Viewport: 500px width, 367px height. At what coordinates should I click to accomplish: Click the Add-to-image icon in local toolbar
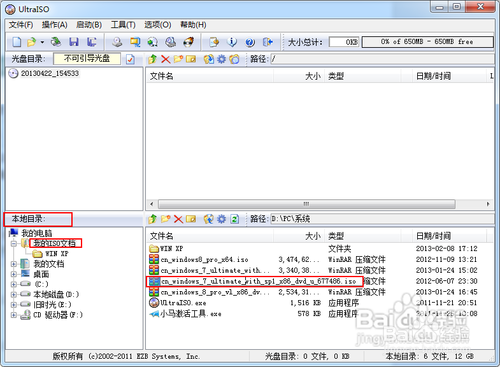(209, 219)
